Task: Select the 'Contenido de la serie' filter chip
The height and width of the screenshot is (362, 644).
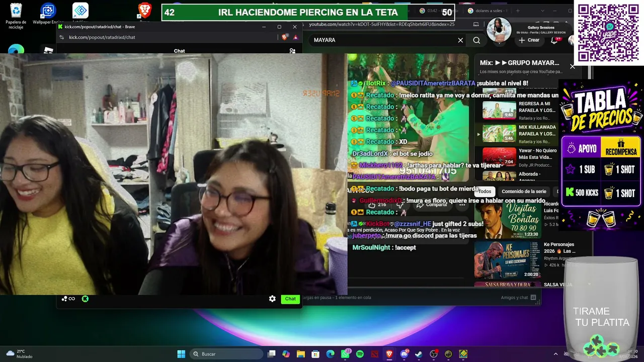Action: pos(524,192)
